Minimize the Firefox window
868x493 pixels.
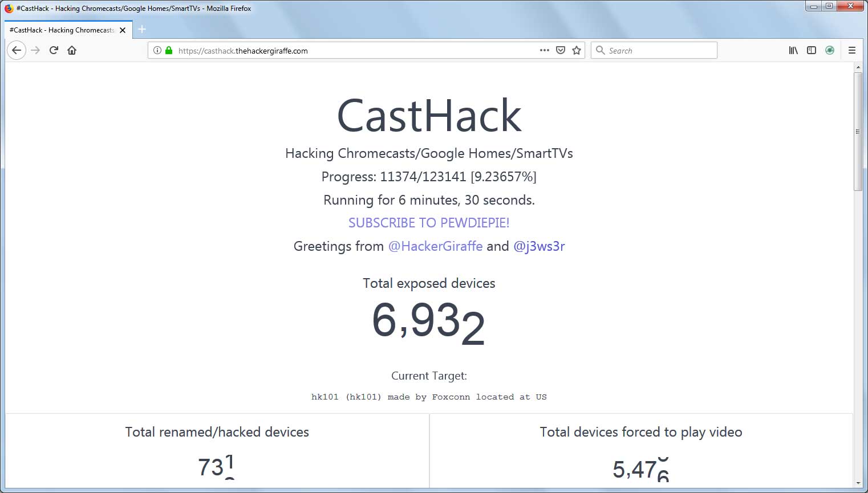point(814,6)
